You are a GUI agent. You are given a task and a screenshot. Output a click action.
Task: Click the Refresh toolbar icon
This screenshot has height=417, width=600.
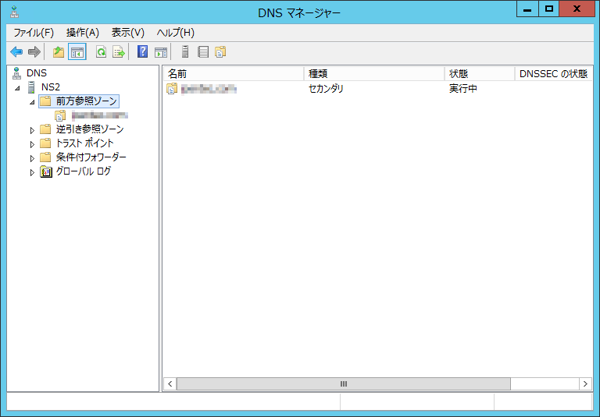click(101, 52)
